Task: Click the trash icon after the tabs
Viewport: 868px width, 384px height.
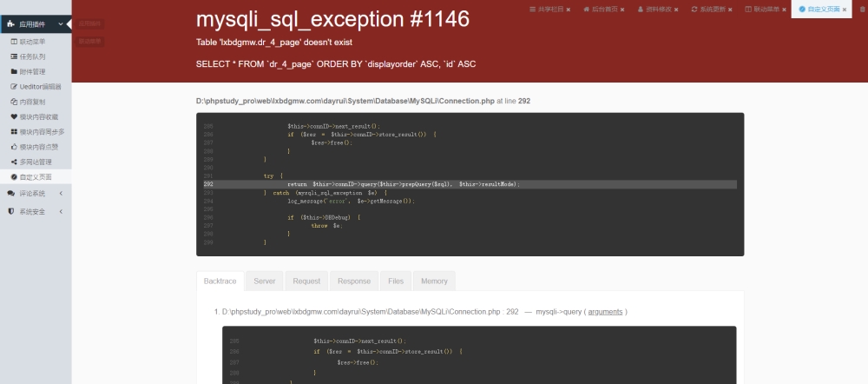Action: click(x=862, y=10)
